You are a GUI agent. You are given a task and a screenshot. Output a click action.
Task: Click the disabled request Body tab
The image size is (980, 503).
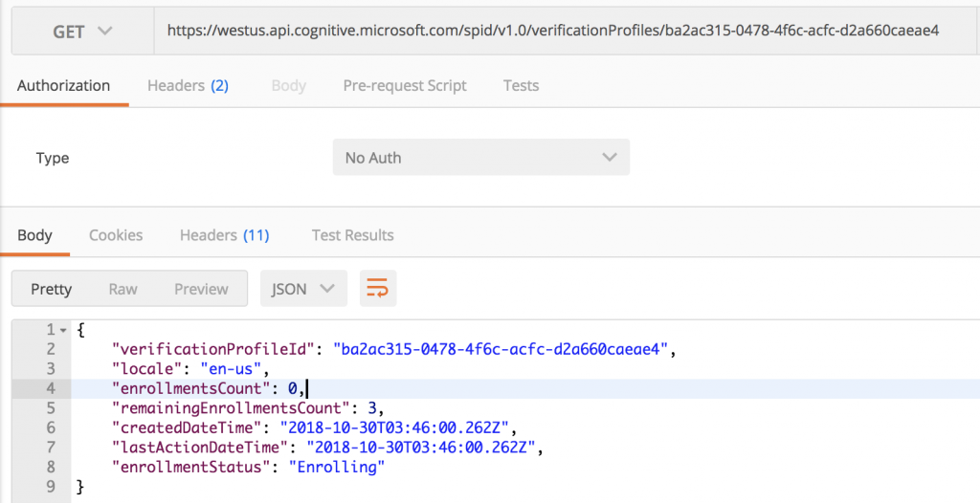point(288,85)
